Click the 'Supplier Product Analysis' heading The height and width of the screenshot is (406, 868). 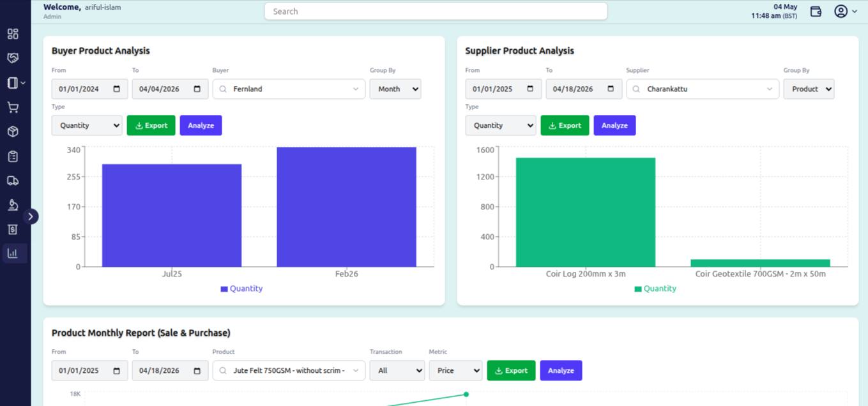coord(520,51)
